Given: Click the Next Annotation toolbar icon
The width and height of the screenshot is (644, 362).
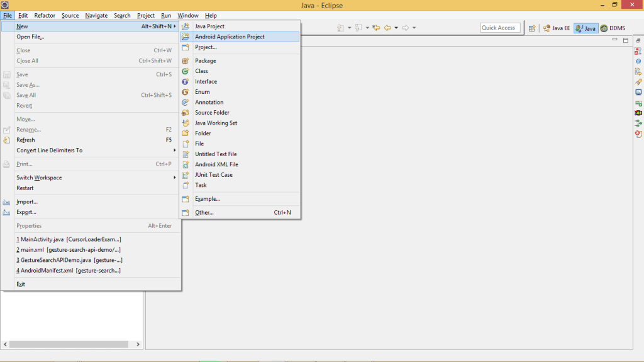Looking at the screenshot, I should (x=340, y=28).
